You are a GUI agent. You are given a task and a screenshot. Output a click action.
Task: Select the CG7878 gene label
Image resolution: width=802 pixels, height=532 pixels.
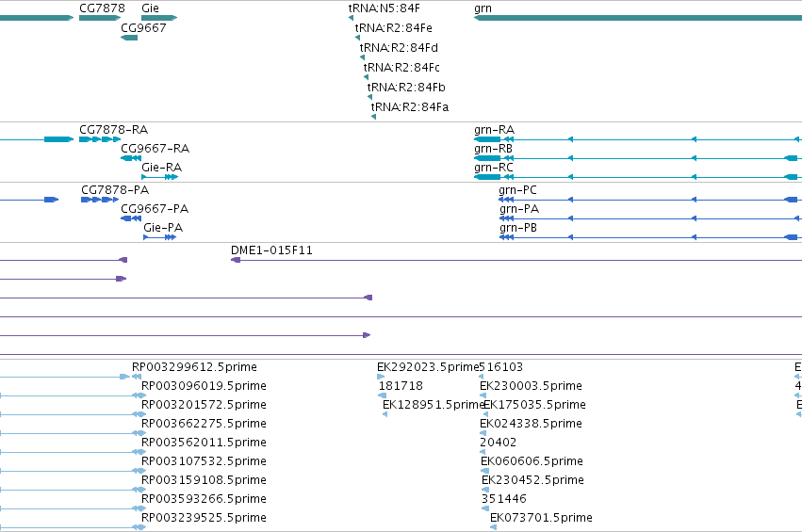(x=102, y=8)
